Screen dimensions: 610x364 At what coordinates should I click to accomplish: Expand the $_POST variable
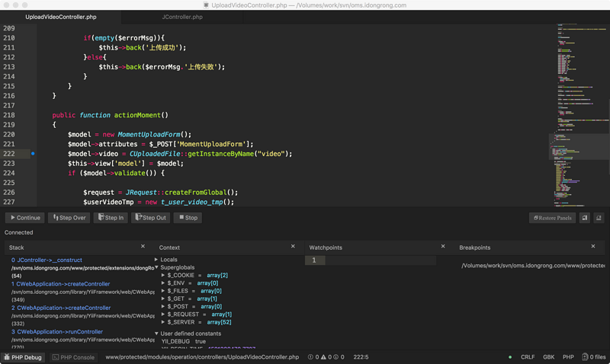coord(163,306)
